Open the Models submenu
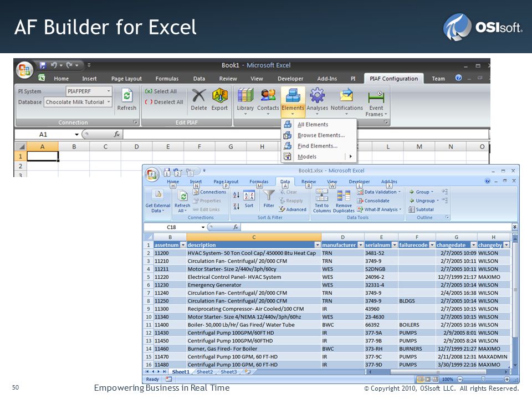The height and width of the screenshot is (399, 532). (x=319, y=157)
